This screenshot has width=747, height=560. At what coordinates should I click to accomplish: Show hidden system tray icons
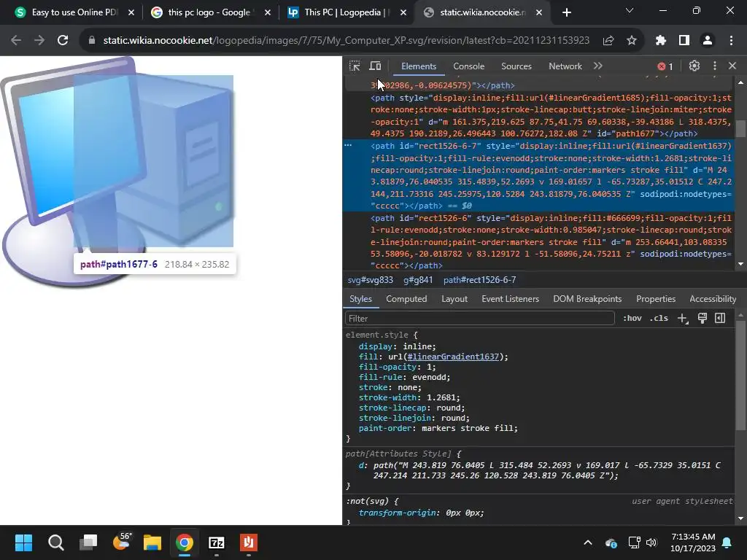[x=588, y=542]
